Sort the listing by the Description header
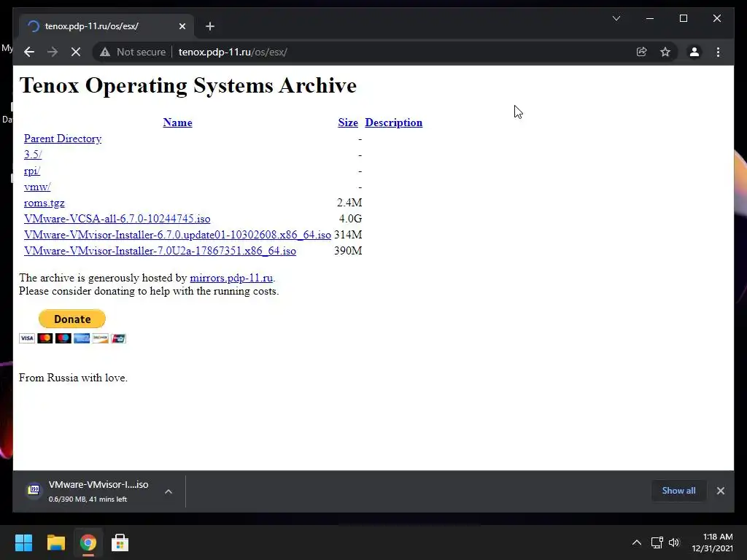 393,122
